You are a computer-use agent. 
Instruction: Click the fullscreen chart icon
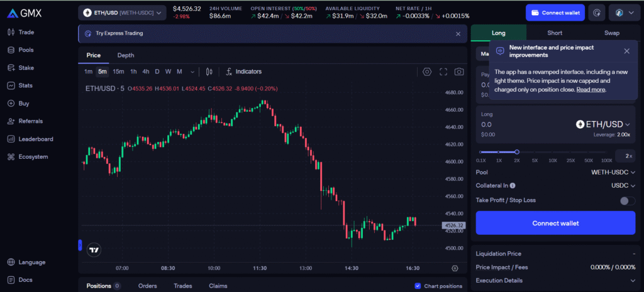pos(443,72)
